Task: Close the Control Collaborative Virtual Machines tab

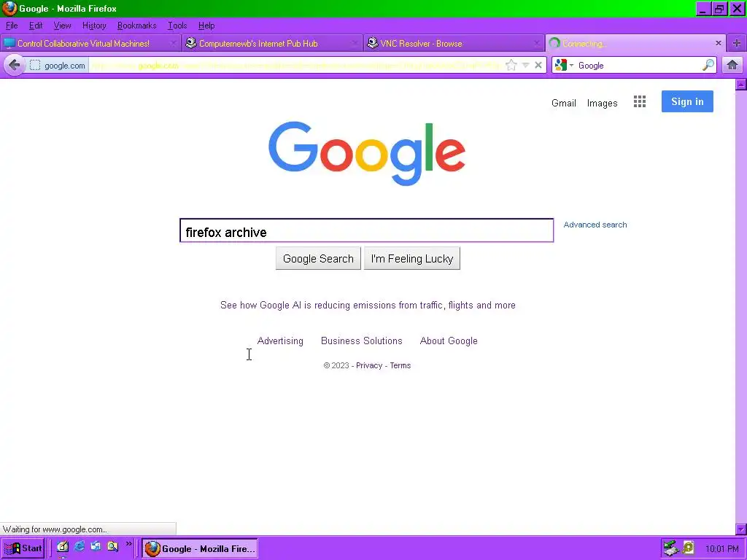Action: click(x=173, y=43)
